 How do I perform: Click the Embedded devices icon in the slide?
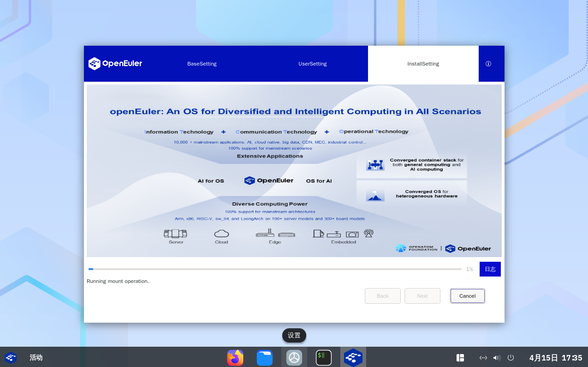[x=343, y=234]
